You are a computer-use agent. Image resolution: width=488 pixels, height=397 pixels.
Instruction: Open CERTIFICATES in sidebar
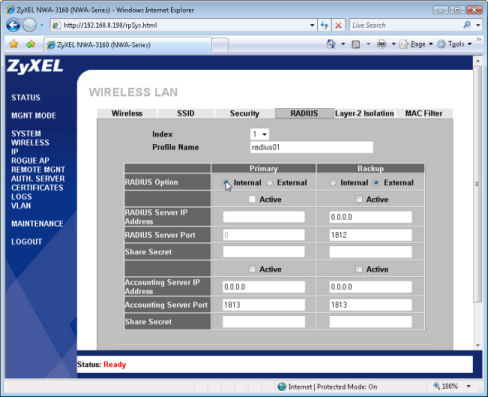point(37,188)
